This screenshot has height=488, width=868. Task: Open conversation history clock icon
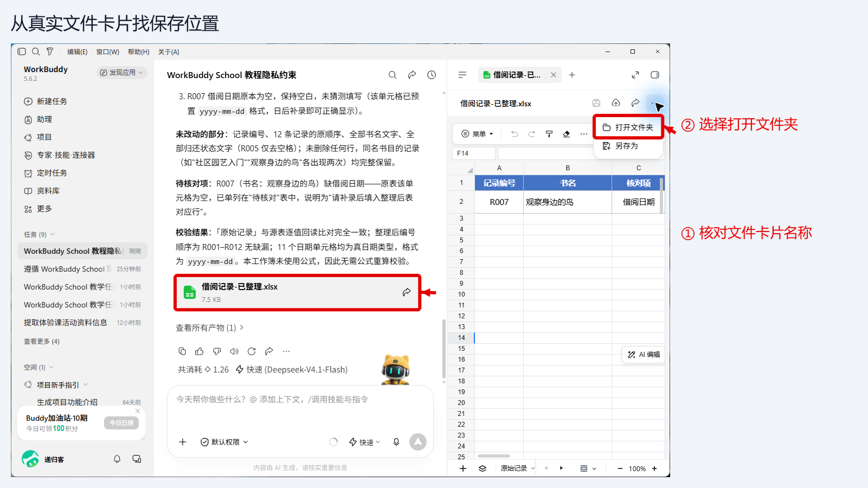(x=432, y=75)
